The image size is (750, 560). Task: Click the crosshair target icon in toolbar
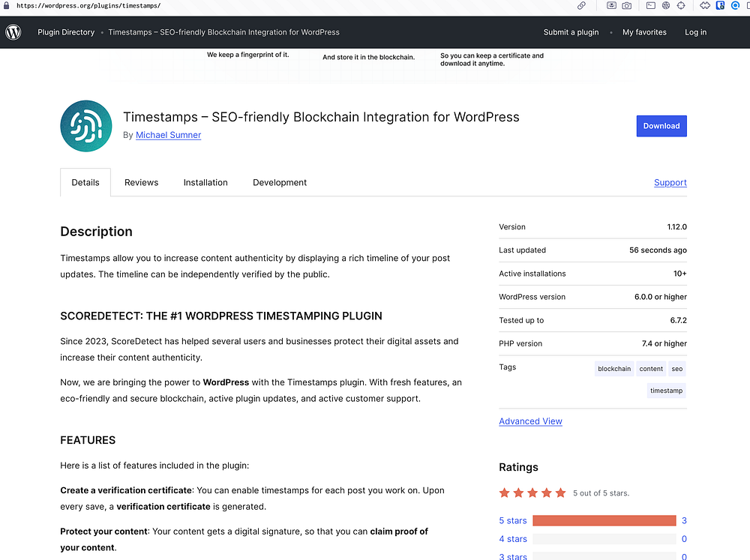click(x=681, y=5)
